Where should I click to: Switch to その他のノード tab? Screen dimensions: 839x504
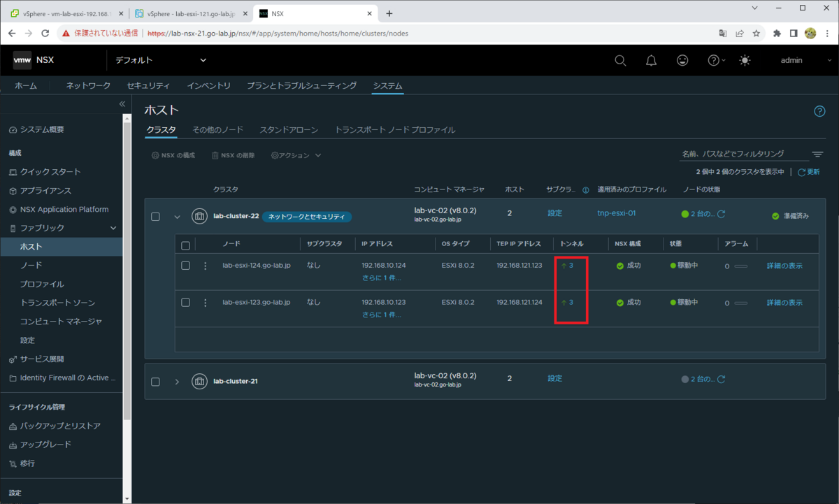[x=217, y=130]
